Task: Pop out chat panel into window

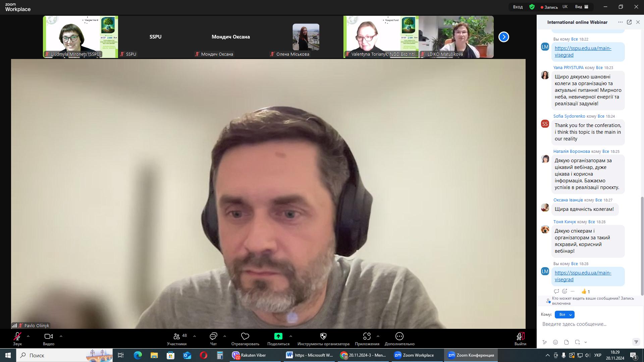Action: click(x=629, y=22)
